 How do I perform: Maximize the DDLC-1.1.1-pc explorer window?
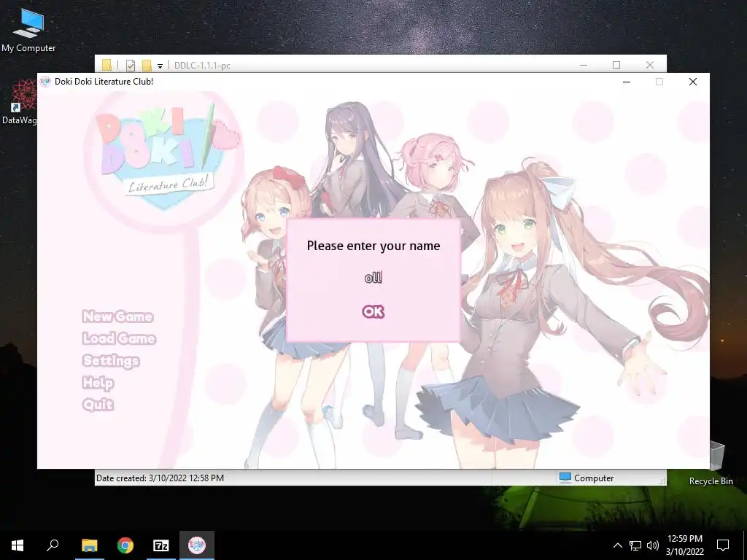coord(616,65)
